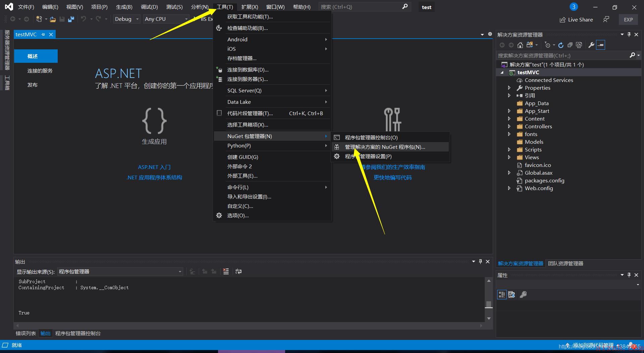Click the Visual Studio logo icon

9,7
